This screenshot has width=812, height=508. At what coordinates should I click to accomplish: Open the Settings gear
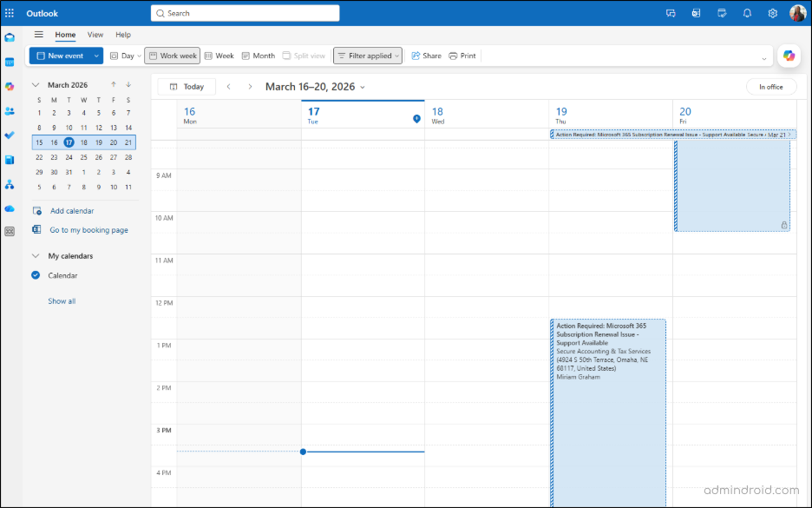click(x=772, y=13)
